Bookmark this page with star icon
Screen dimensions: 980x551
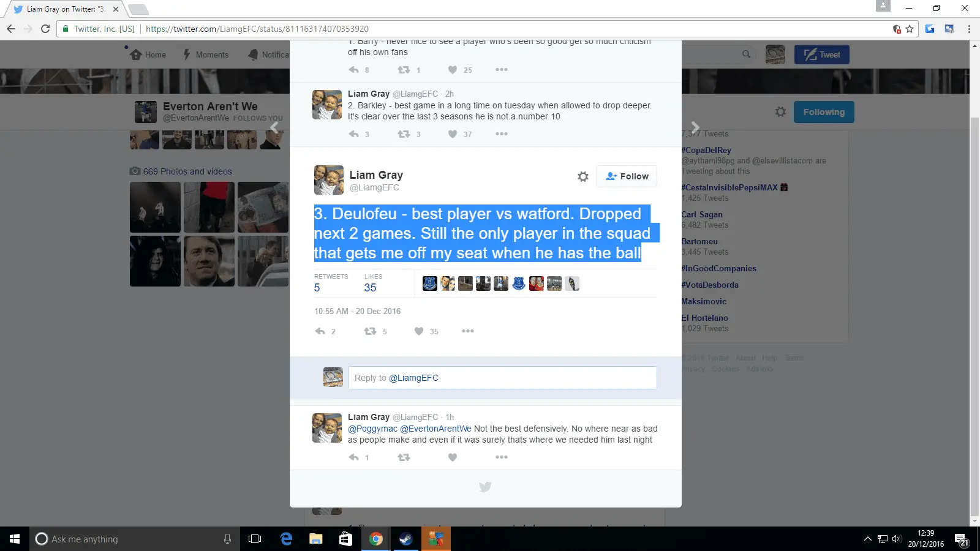[x=910, y=29]
